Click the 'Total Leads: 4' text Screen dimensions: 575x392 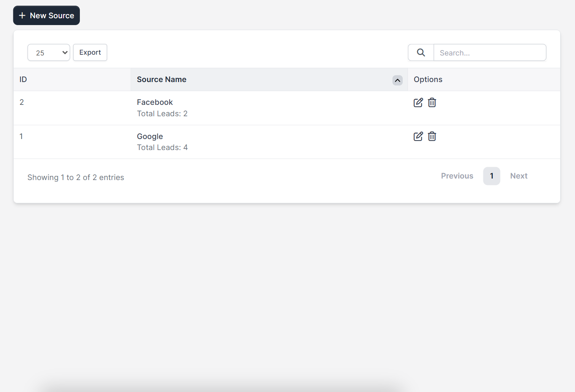162,147
